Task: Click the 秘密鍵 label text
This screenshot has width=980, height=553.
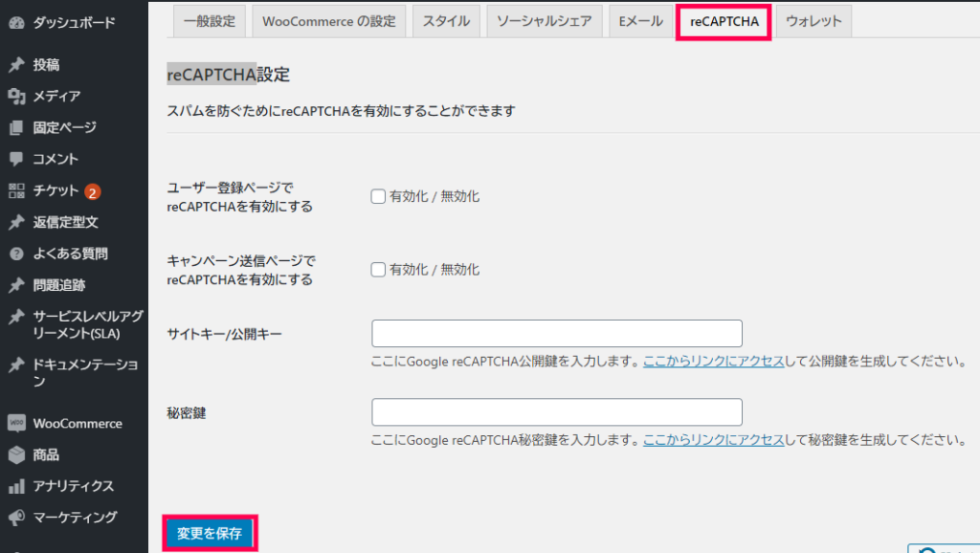Action: click(187, 413)
